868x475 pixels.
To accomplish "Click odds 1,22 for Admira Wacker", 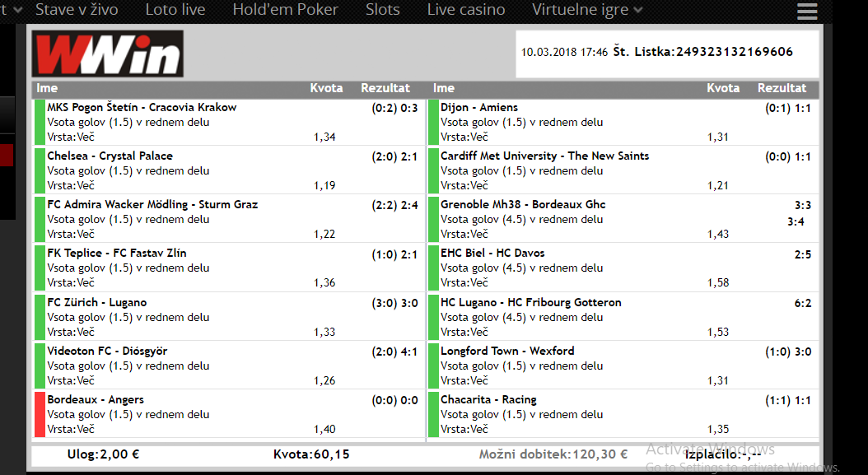I will point(324,234).
